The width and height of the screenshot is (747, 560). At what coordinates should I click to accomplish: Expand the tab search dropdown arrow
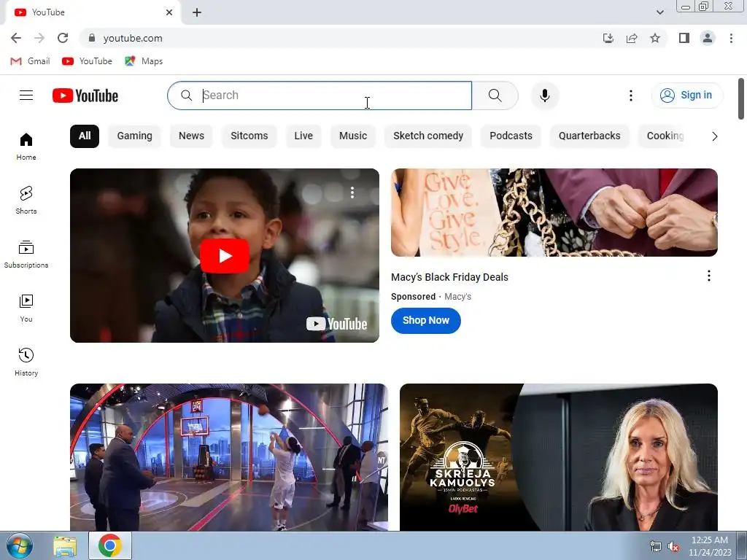(x=659, y=12)
